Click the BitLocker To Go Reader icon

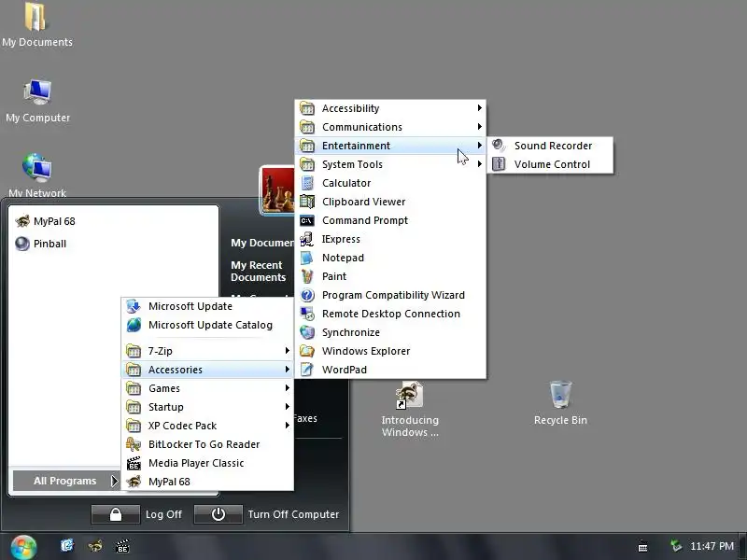pyautogui.click(x=134, y=444)
